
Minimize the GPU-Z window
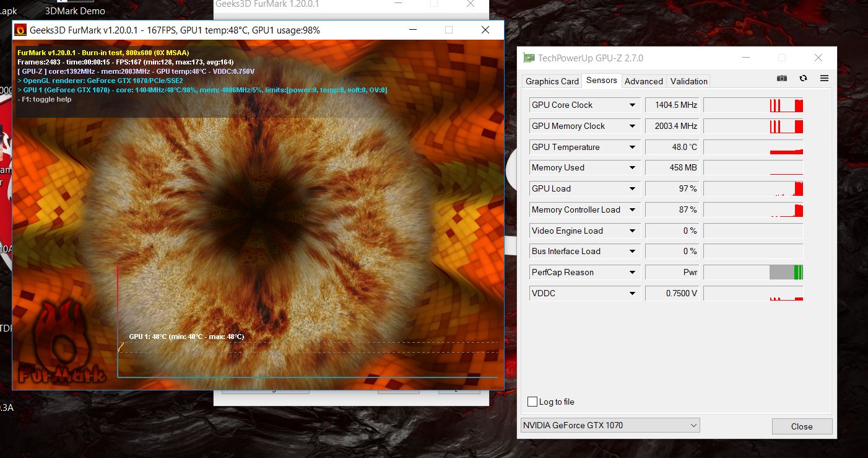(x=745, y=58)
